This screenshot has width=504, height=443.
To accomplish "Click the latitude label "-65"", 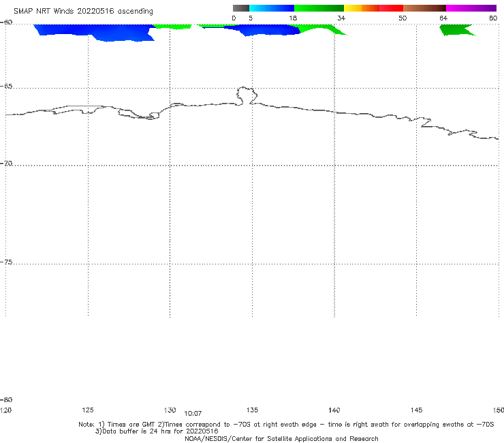I will pyautogui.click(x=6, y=87).
